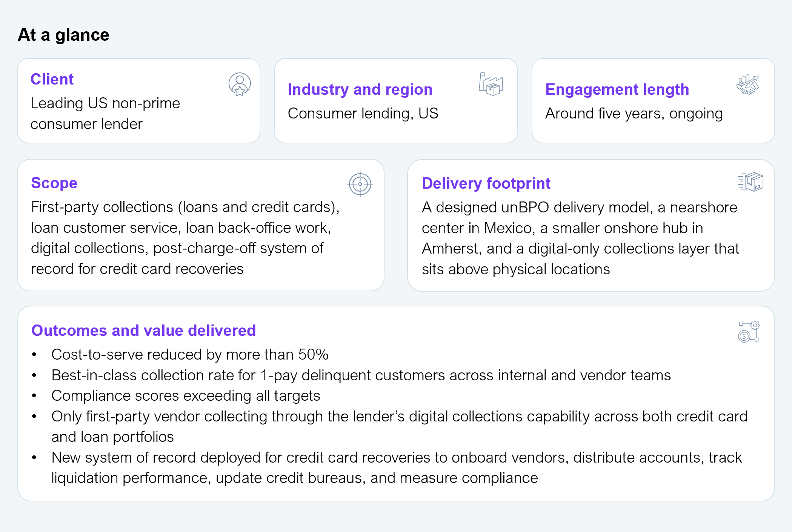Click the Leading US non-prime text
This screenshot has width=792, height=532.
click(x=105, y=103)
